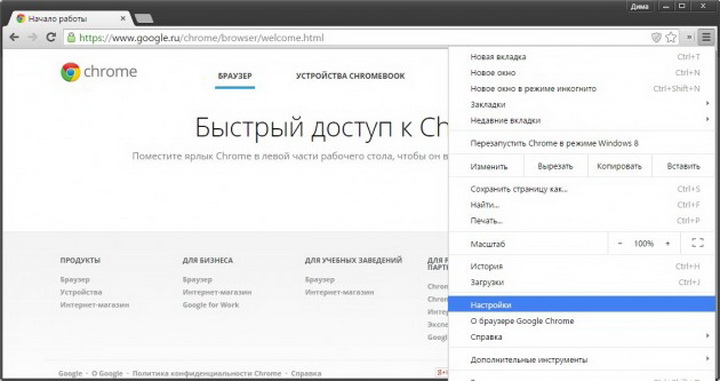The image size is (720, 381).
Task: Click the Изменить label in menu
Action: point(489,167)
